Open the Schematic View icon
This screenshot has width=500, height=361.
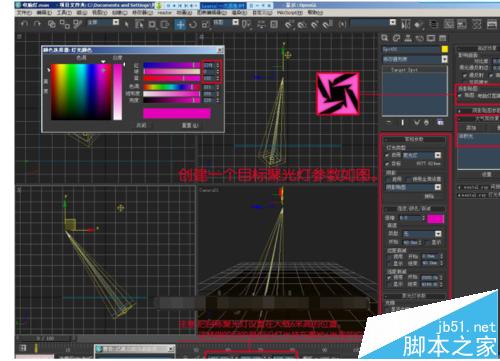click(x=462, y=24)
